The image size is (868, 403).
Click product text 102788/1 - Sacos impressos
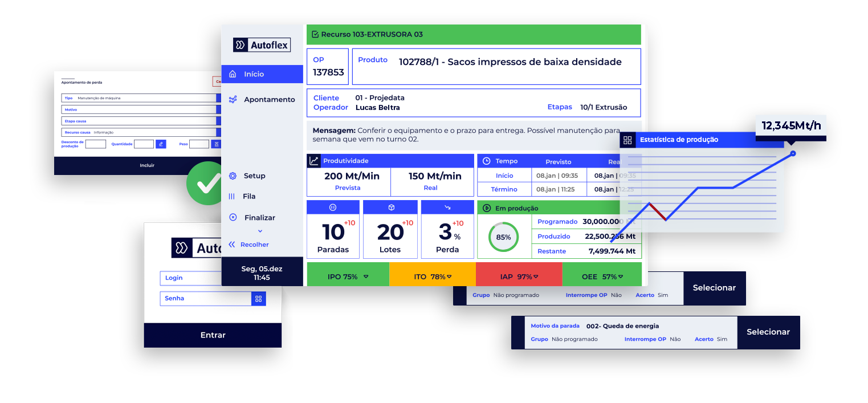coord(510,62)
